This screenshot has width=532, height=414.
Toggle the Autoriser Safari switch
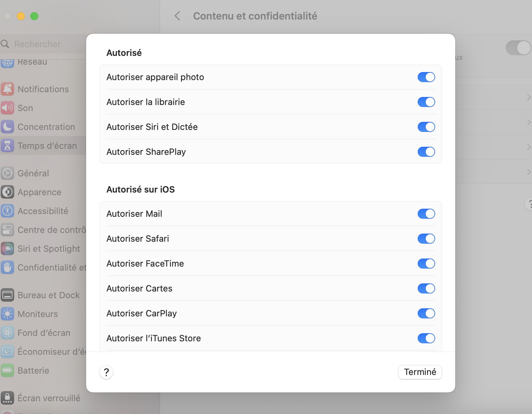426,239
